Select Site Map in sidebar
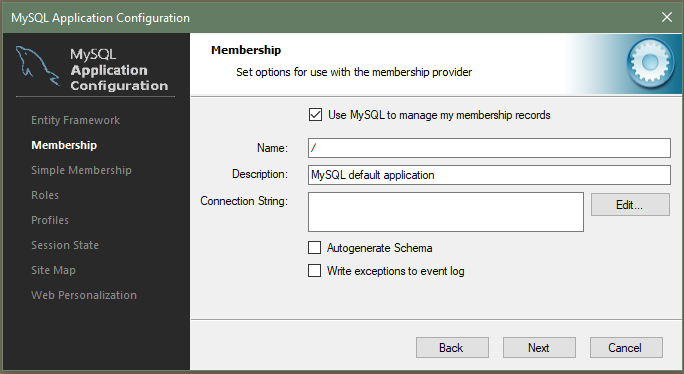The height and width of the screenshot is (374, 684). pos(53,270)
